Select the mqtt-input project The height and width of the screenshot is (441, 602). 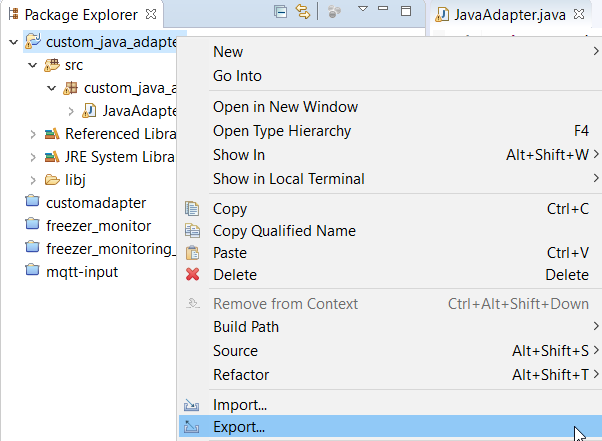82,272
